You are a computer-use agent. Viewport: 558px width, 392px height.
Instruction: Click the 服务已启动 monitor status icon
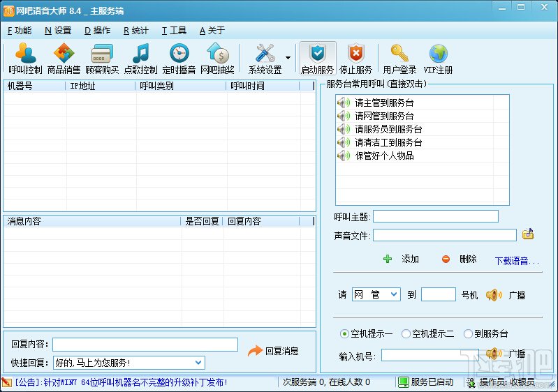coord(403,382)
